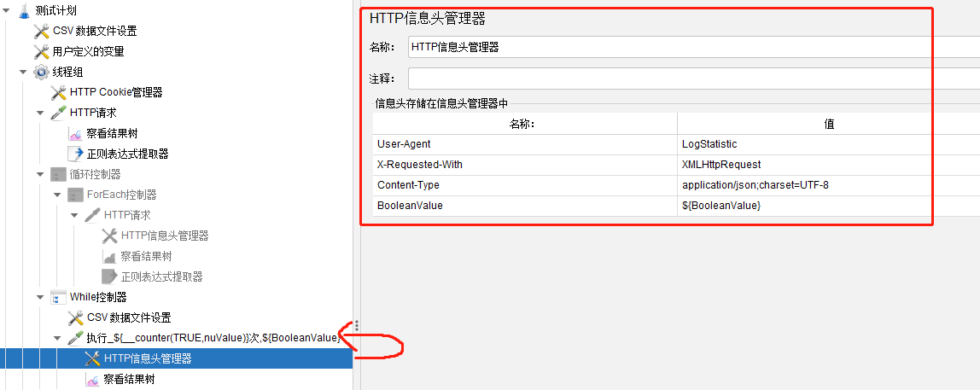The image size is (980, 390).
Task: Select the HTTP Cookie管理器 tree item
Action: pyautogui.click(x=116, y=92)
